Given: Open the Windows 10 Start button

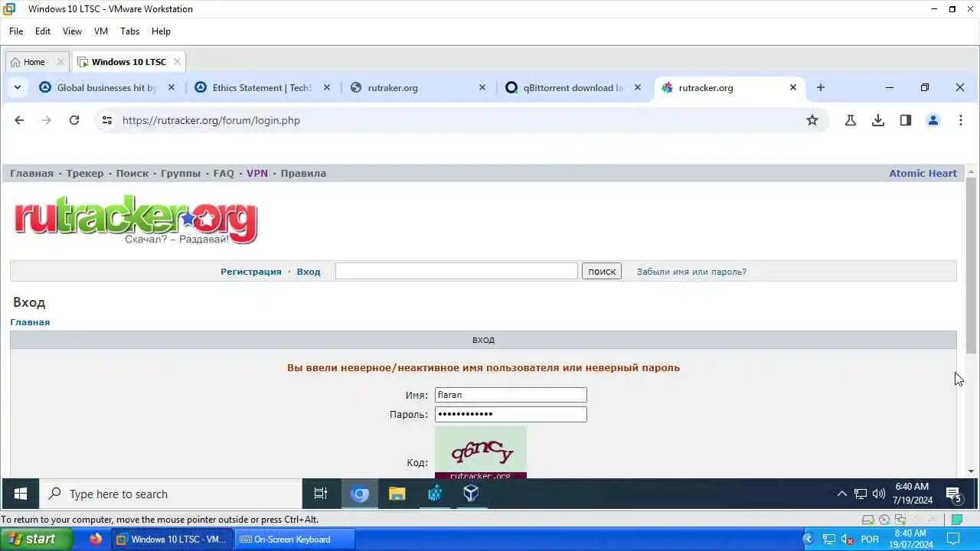Looking at the screenshot, I should (21, 494).
